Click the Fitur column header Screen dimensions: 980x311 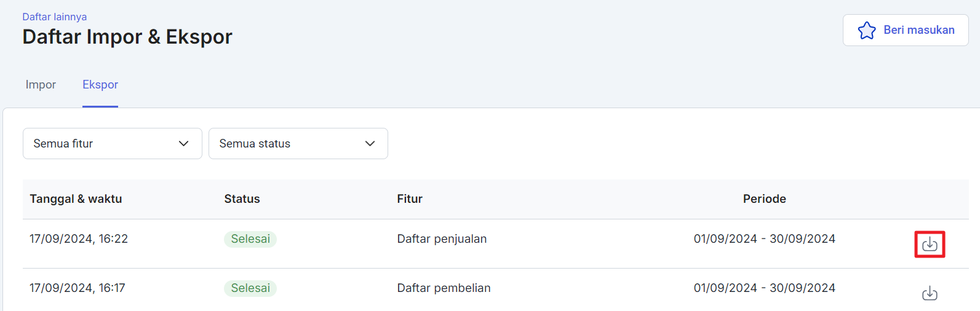click(410, 199)
